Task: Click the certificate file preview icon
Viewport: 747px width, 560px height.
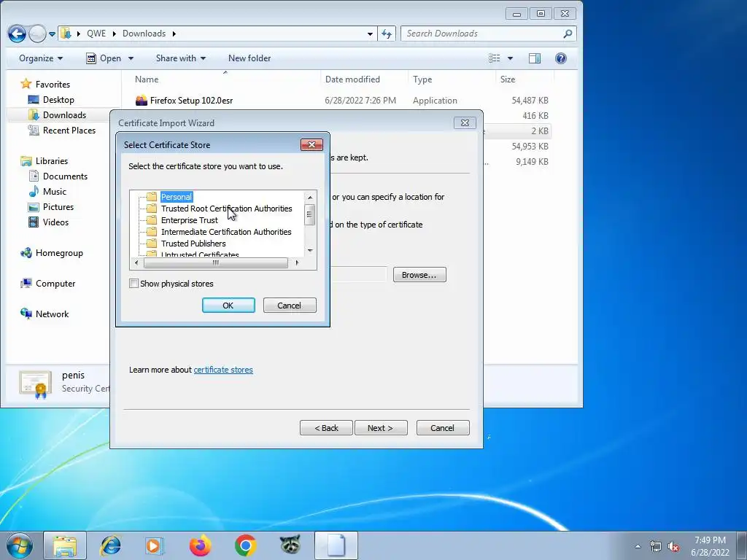Action: [35, 384]
